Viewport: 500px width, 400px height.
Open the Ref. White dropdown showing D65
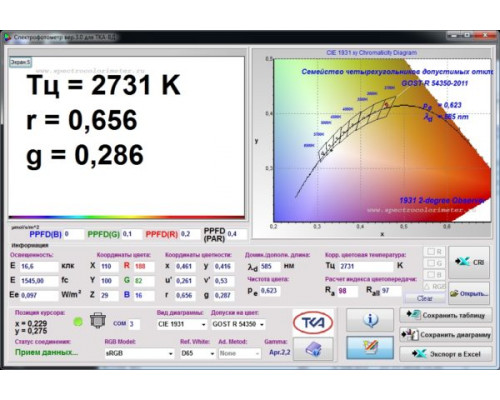[x=198, y=353]
